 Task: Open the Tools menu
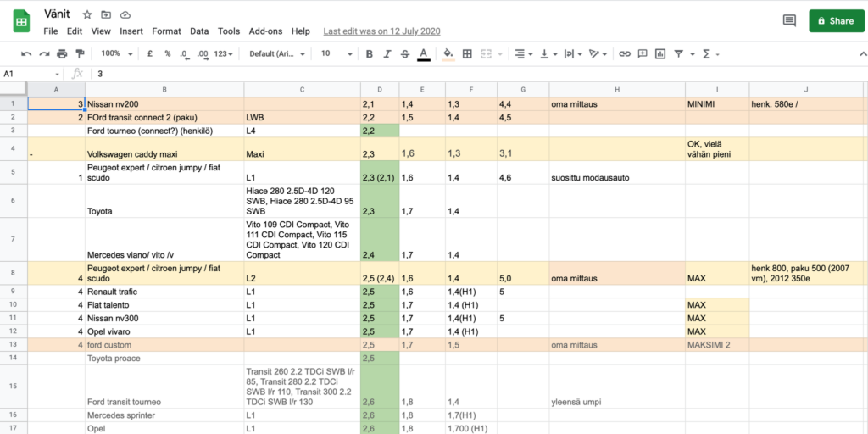[229, 31]
